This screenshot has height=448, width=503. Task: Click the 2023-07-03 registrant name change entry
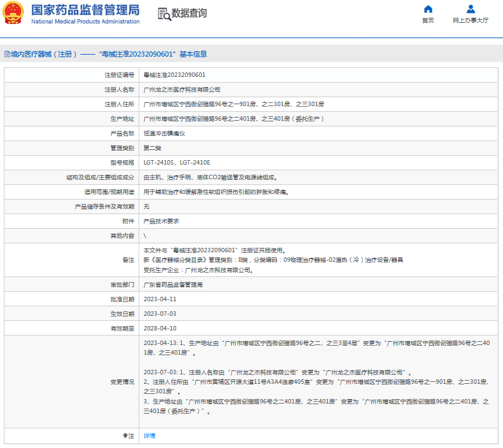[x=277, y=372]
